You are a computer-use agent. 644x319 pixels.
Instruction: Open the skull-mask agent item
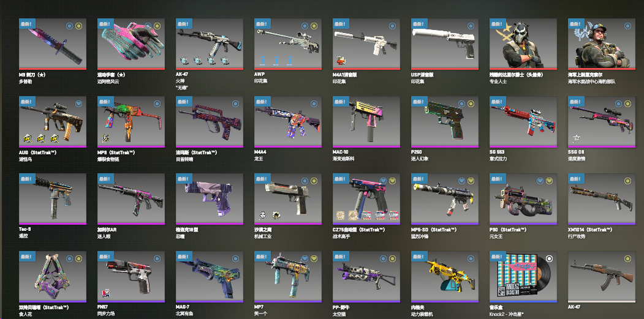tap(523, 43)
